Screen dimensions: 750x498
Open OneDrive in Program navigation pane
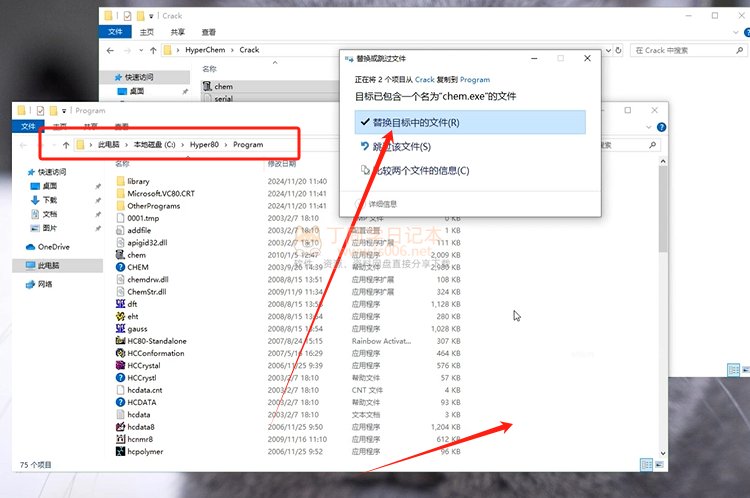coord(48,247)
